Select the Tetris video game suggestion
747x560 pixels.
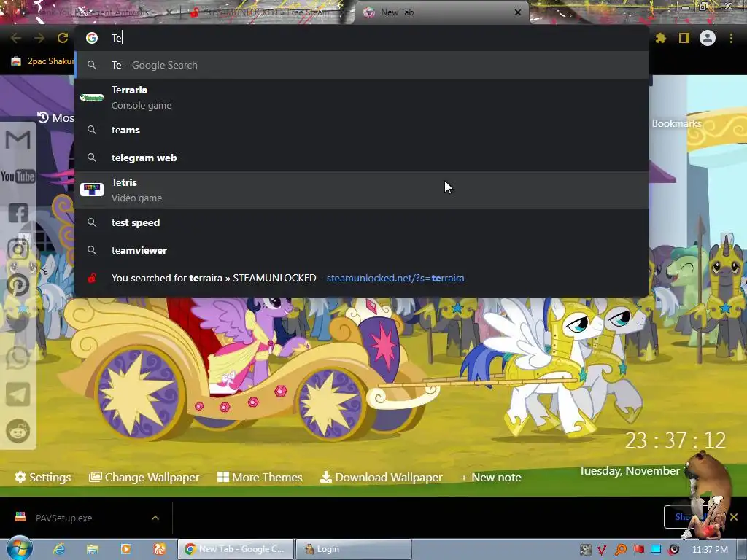(362, 190)
